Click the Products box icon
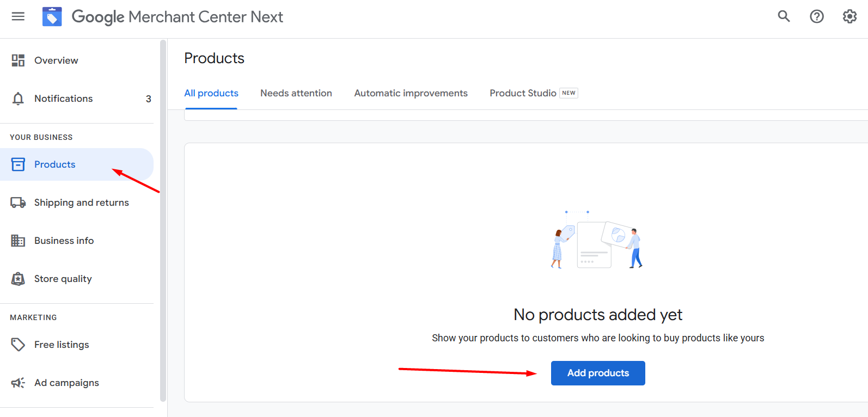Image resolution: width=868 pixels, height=417 pixels. pos(18,164)
